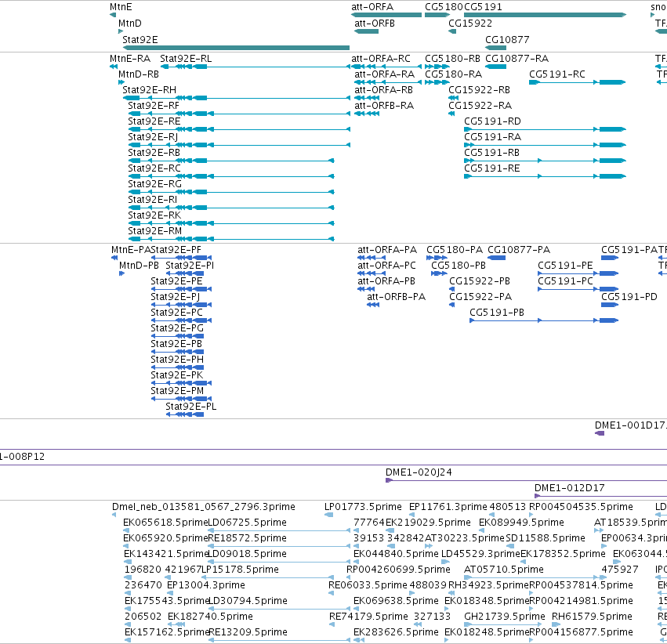Viewport: 667px width, 644px height.
Task: Select transcript CG5191-RA
Action: (545, 145)
